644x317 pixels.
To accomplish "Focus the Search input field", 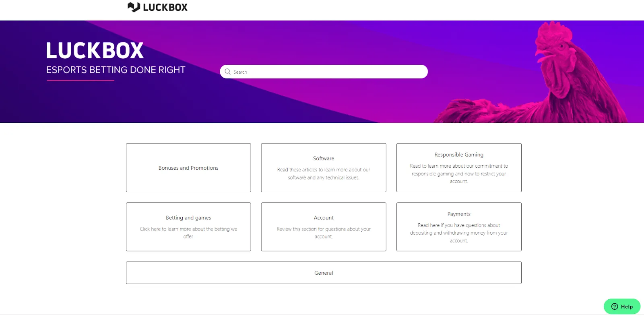I will pyautogui.click(x=324, y=72).
